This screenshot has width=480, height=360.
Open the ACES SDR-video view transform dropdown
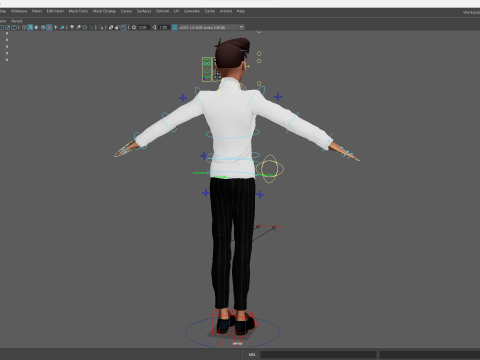pyautogui.click(x=211, y=27)
